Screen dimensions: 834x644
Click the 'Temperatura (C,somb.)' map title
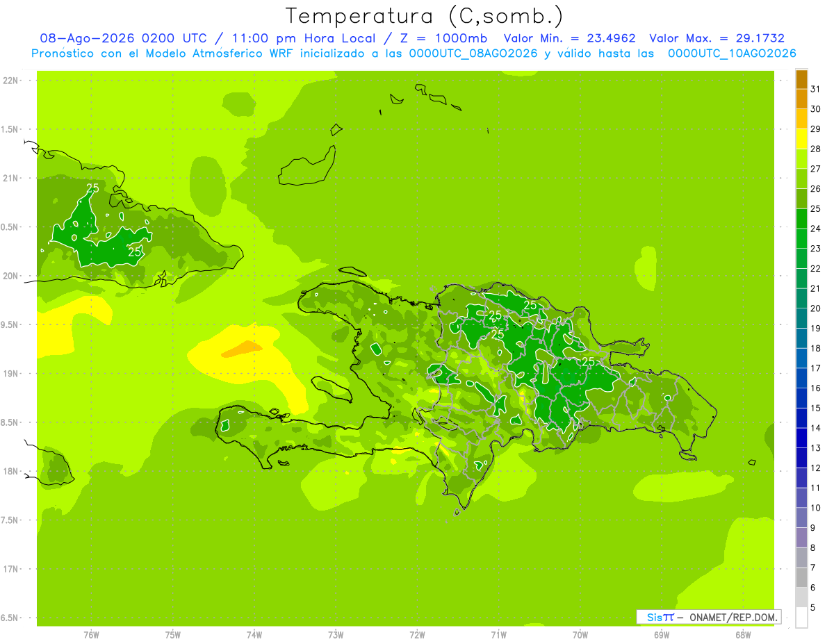click(x=425, y=16)
